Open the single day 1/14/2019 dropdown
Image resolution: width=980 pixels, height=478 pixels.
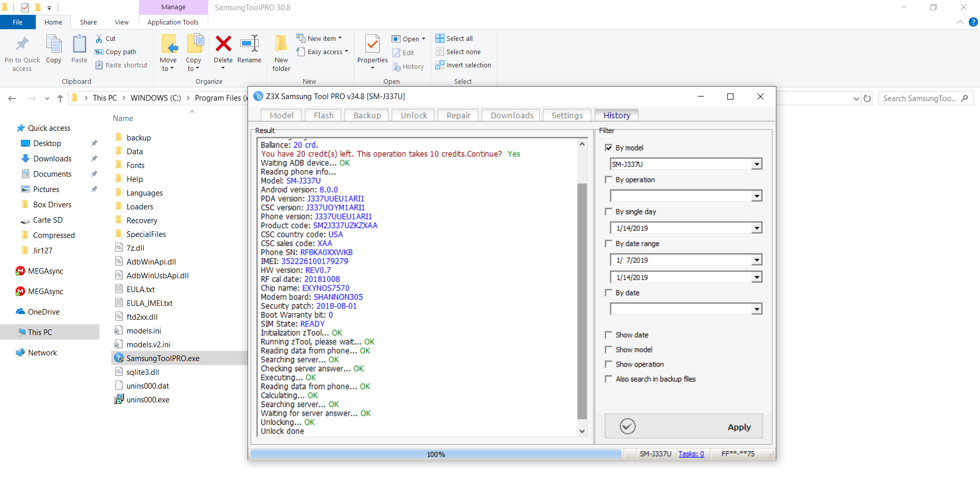tap(756, 228)
